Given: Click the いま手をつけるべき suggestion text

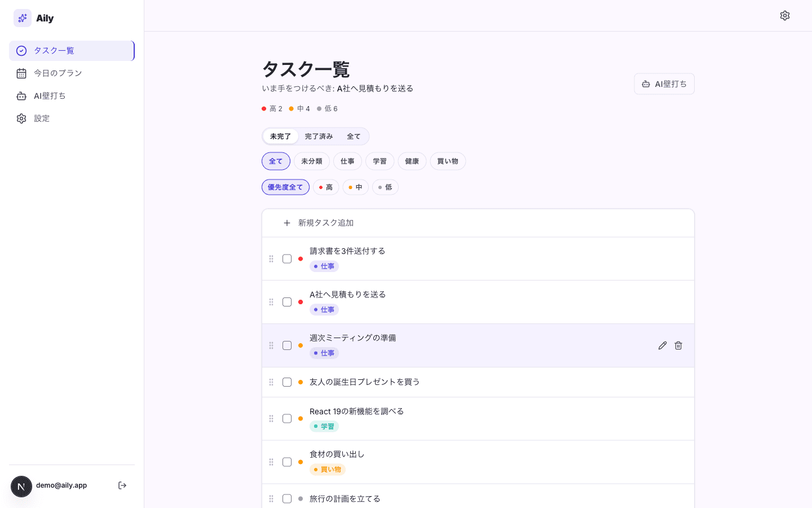Looking at the screenshot, I should [x=338, y=89].
